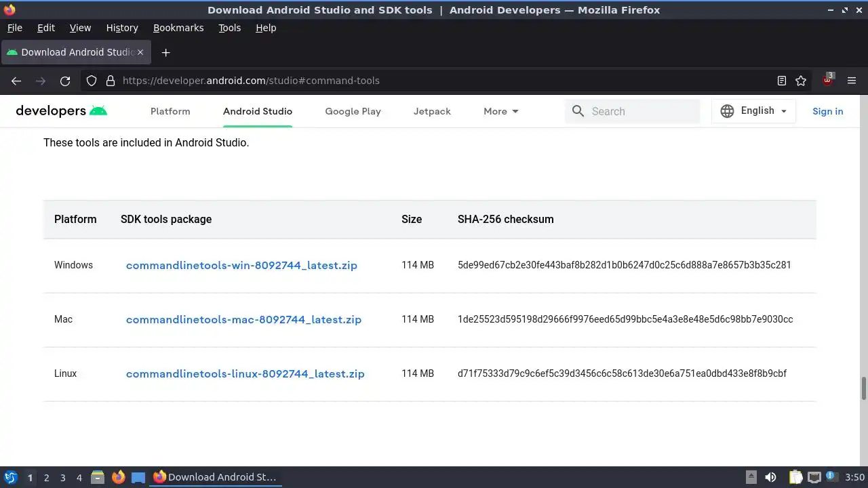Select the Platform navigation tab
Screen dimensions: 868x488
click(170, 111)
